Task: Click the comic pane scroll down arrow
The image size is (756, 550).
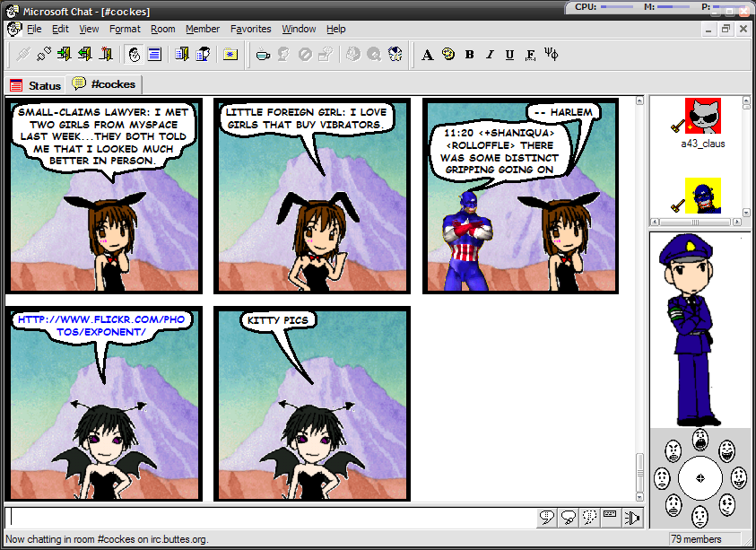Action: (x=639, y=496)
